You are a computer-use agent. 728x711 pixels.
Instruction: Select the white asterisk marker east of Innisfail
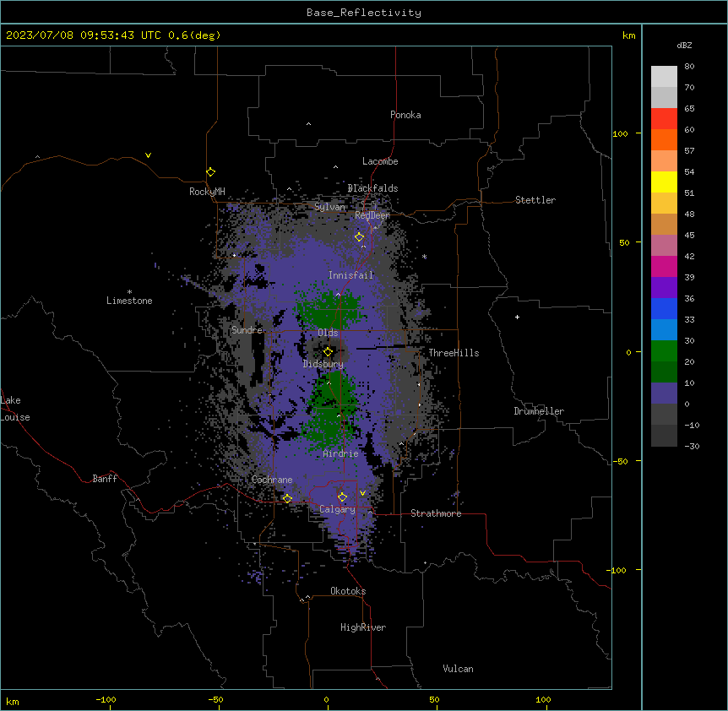point(424,257)
